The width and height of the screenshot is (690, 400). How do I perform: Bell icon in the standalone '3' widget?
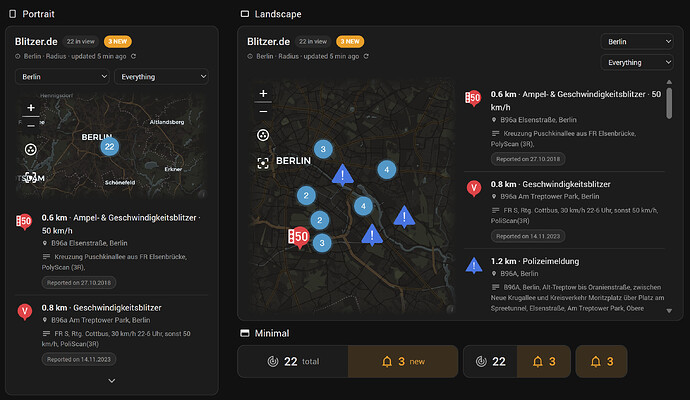pyautogui.click(x=595, y=362)
